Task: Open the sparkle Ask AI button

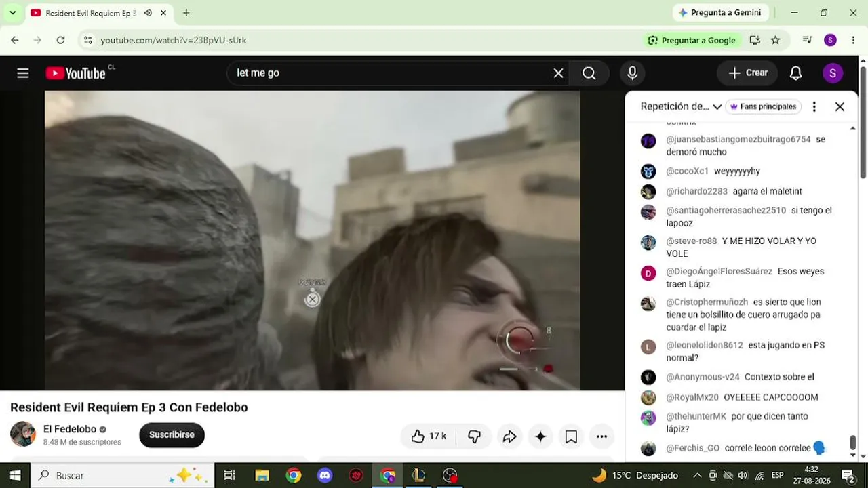Action: [x=540, y=437]
